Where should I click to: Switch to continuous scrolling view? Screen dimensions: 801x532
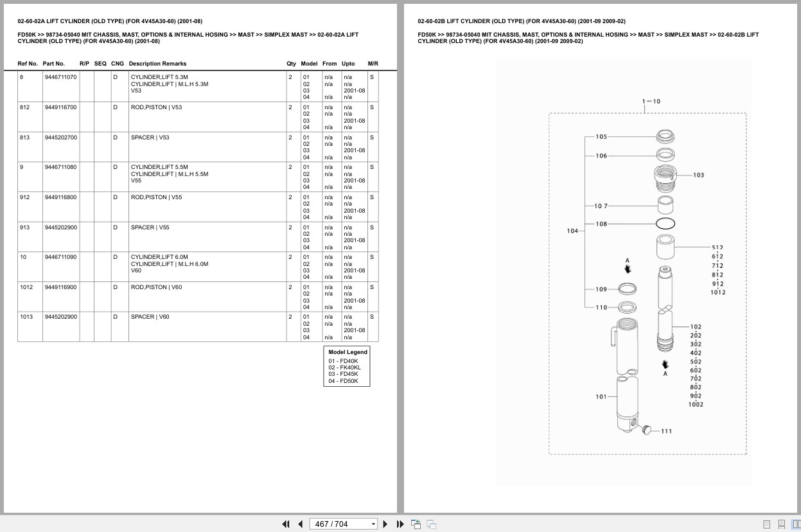pyautogui.click(x=781, y=524)
